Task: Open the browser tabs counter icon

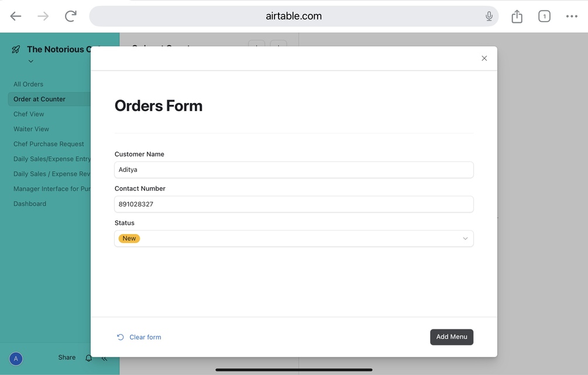Action: coord(544,16)
